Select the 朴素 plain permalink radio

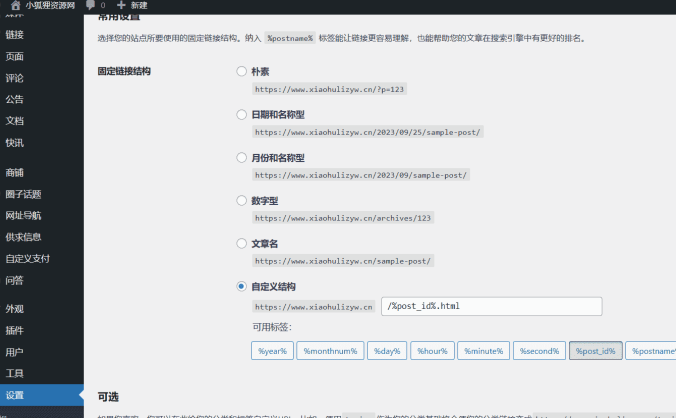point(241,71)
